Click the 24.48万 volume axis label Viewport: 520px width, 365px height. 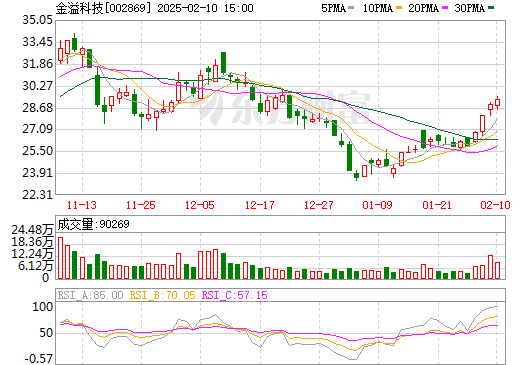(32, 230)
